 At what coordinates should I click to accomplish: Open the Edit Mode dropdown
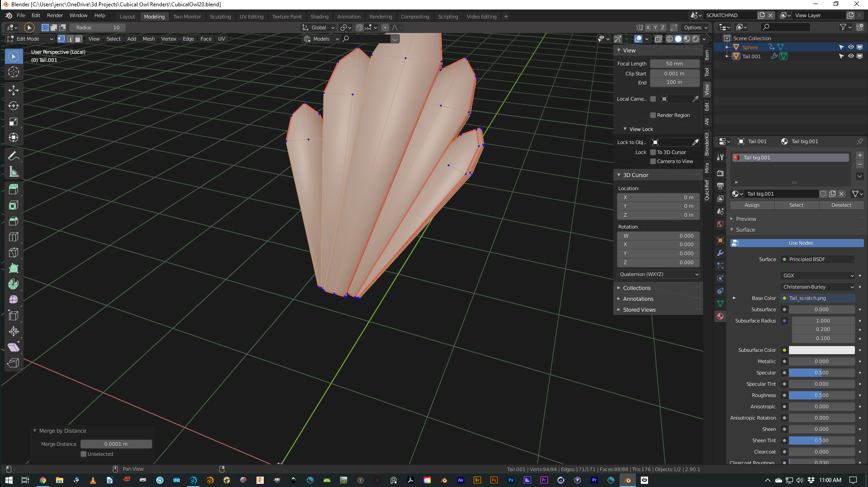(x=30, y=39)
